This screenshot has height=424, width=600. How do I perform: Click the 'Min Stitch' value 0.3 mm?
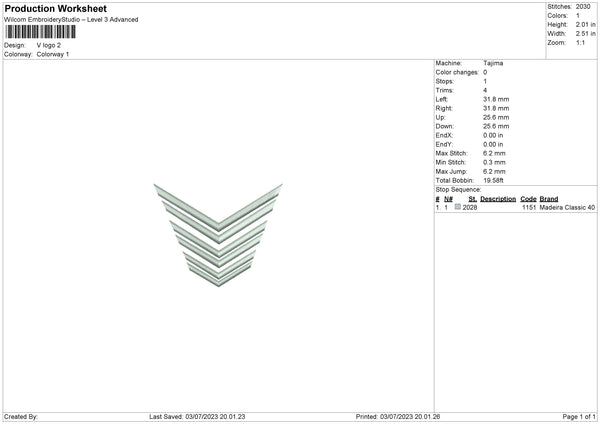click(x=494, y=162)
